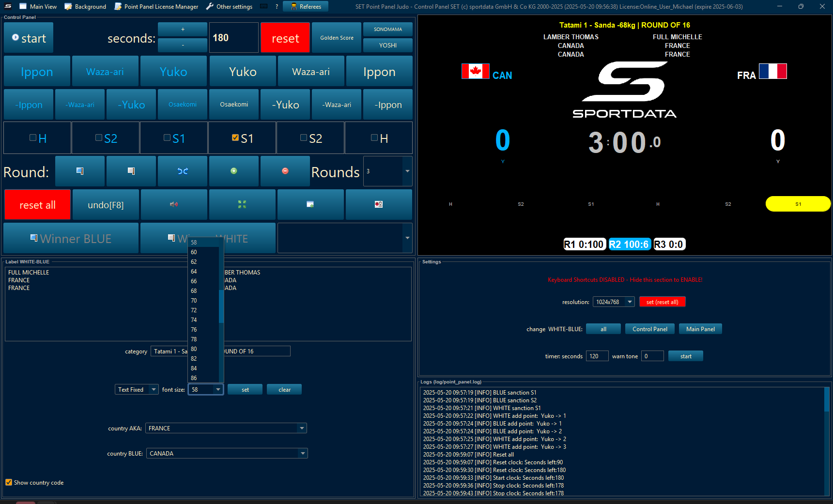Click the medical red cross icon button
833x504 pixels.
379,204
